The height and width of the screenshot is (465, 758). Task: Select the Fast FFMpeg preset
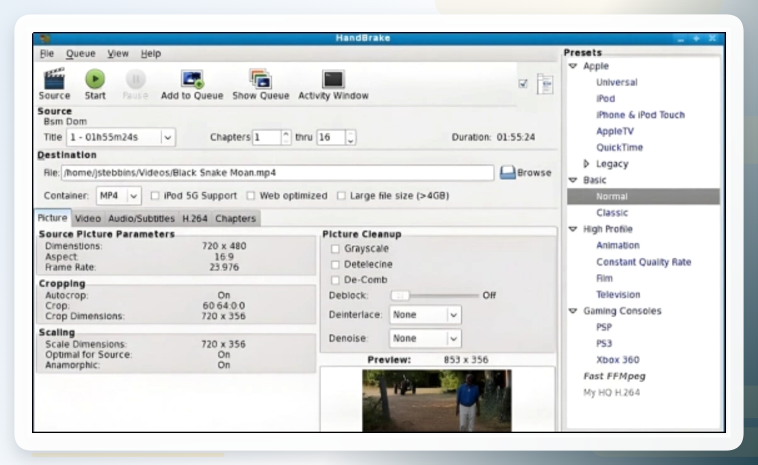tap(614, 376)
